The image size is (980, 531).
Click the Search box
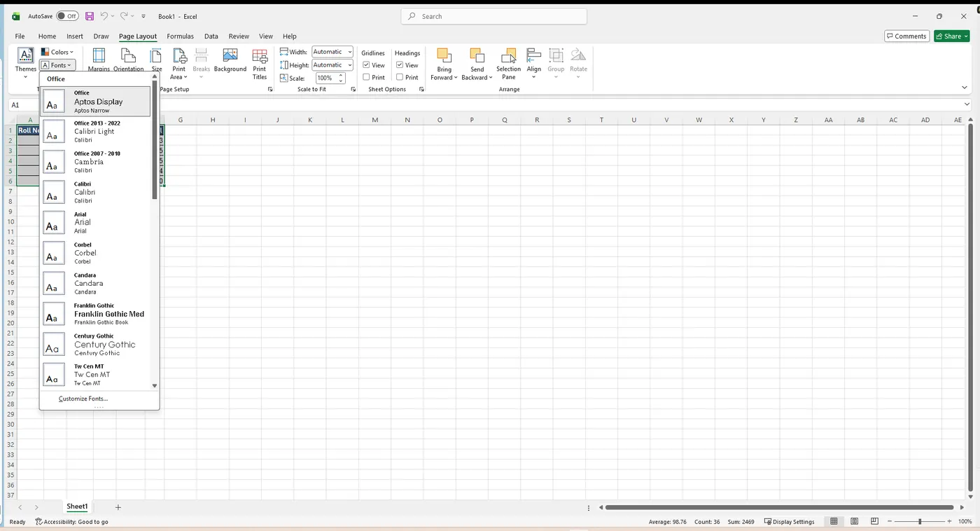pos(494,16)
